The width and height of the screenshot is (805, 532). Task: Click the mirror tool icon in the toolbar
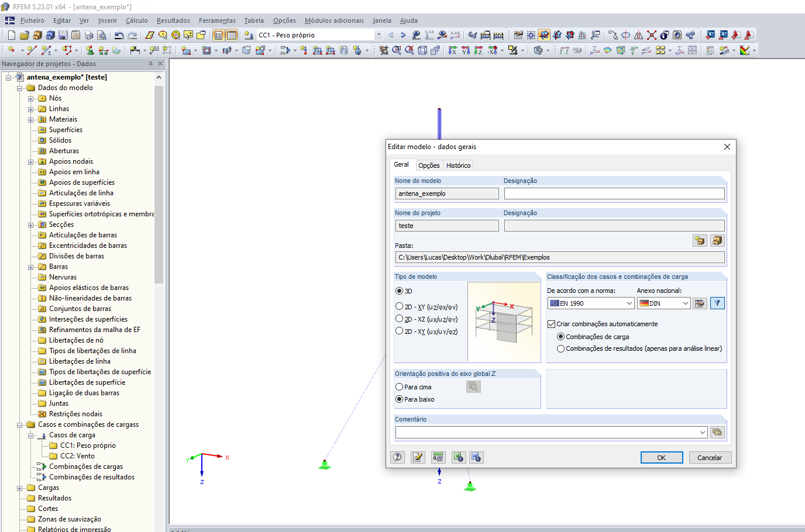pos(639,35)
